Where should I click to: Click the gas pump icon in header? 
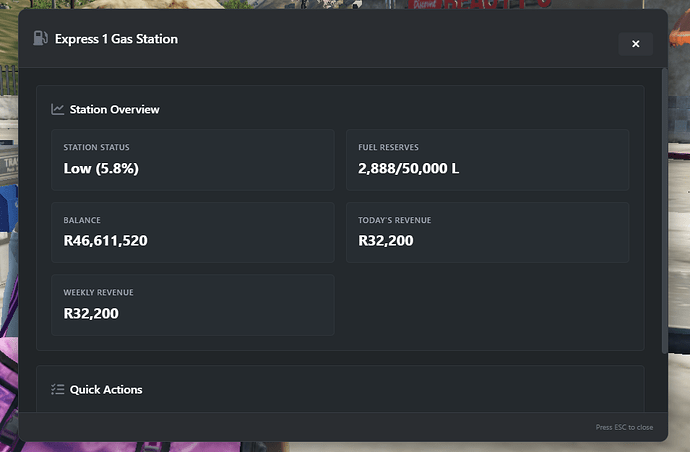click(x=40, y=39)
